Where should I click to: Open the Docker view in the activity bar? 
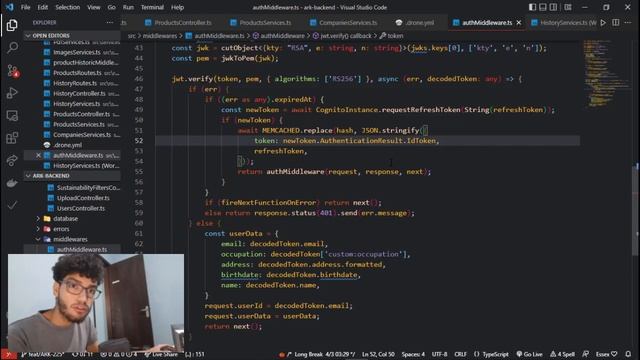[x=12, y=182]
